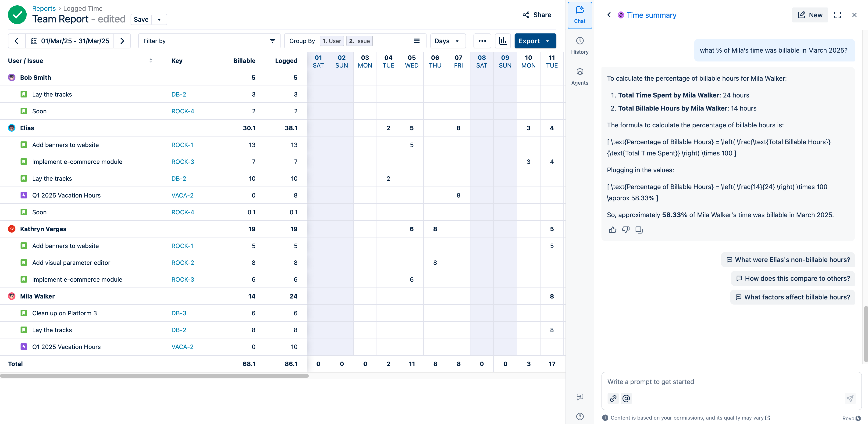
Task: Give the response a thumbs down
Action: coord(626,230)
